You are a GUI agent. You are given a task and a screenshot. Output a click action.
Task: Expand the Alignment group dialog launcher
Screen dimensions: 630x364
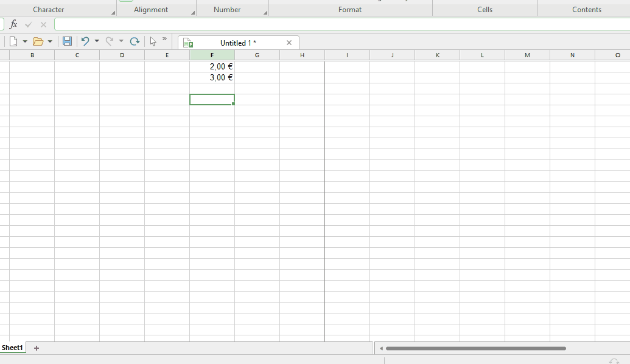click(192, 13)
